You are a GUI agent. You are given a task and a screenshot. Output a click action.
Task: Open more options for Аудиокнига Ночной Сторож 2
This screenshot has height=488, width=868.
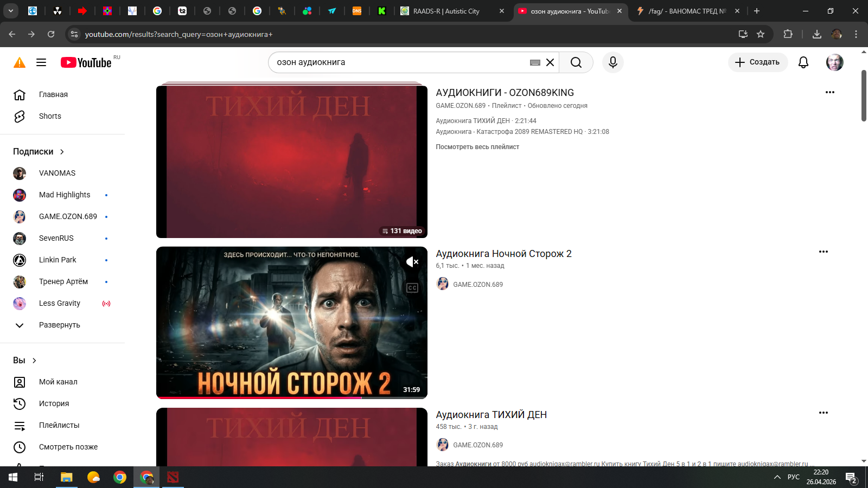824,252
